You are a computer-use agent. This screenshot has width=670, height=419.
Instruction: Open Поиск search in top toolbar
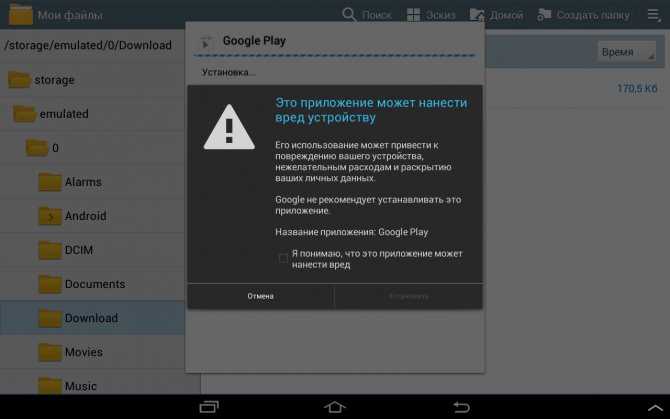click(367, 15)
